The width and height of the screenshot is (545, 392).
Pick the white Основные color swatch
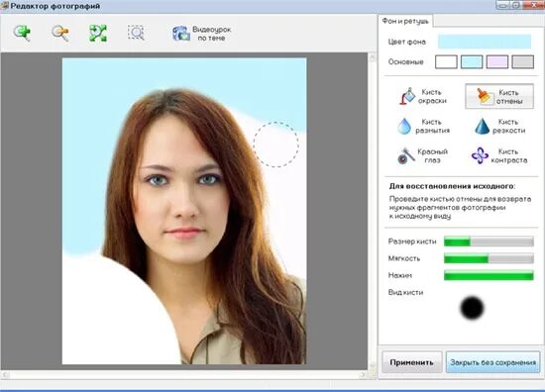pyautogui.click(x=446, y=62)
